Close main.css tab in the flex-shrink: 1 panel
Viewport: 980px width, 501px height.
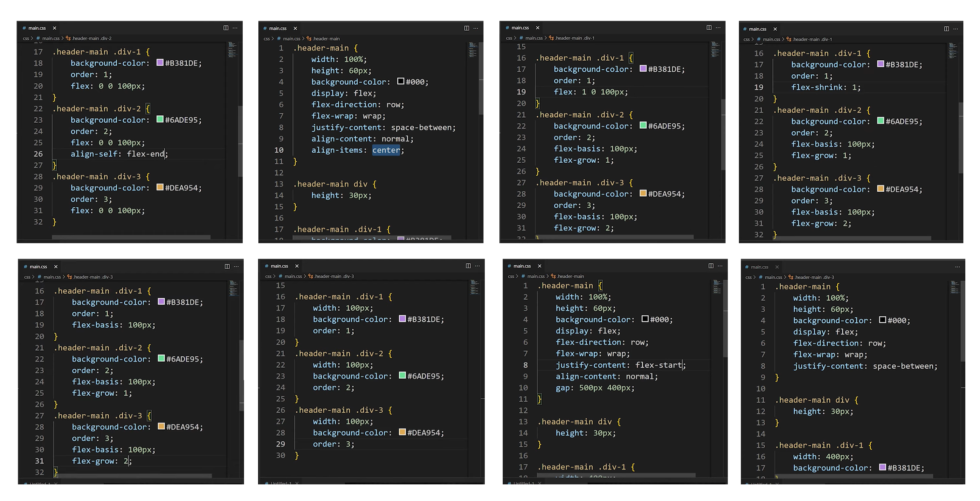(775, 29)
